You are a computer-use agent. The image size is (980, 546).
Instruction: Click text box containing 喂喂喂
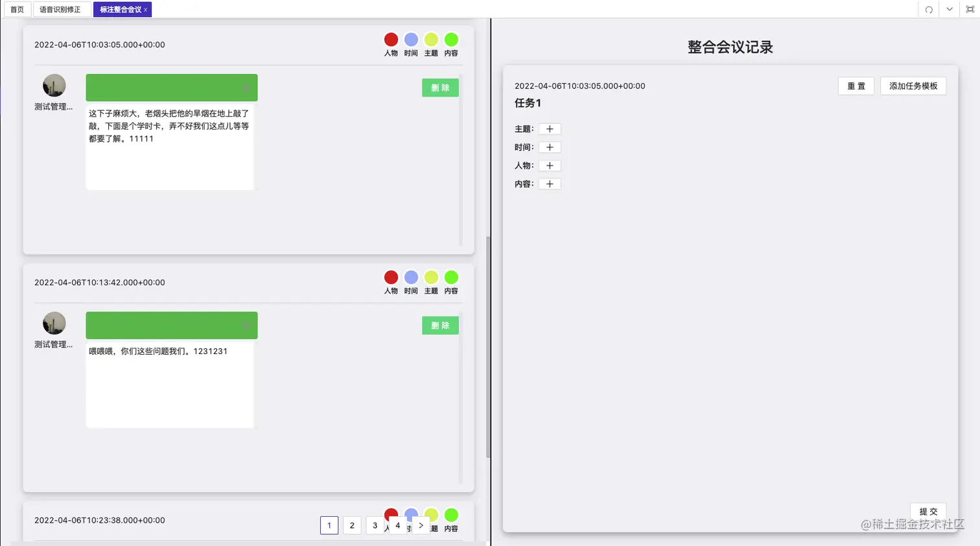click(170, 385)
